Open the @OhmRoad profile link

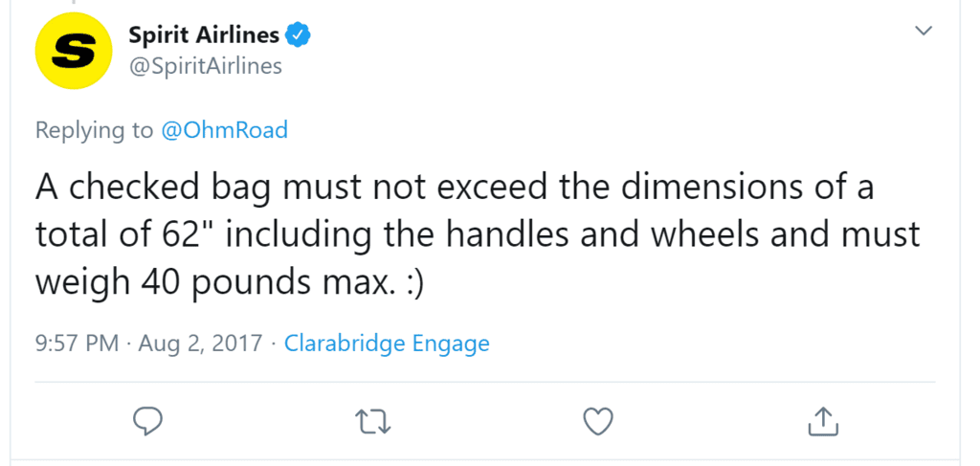[x=224, y=130]
